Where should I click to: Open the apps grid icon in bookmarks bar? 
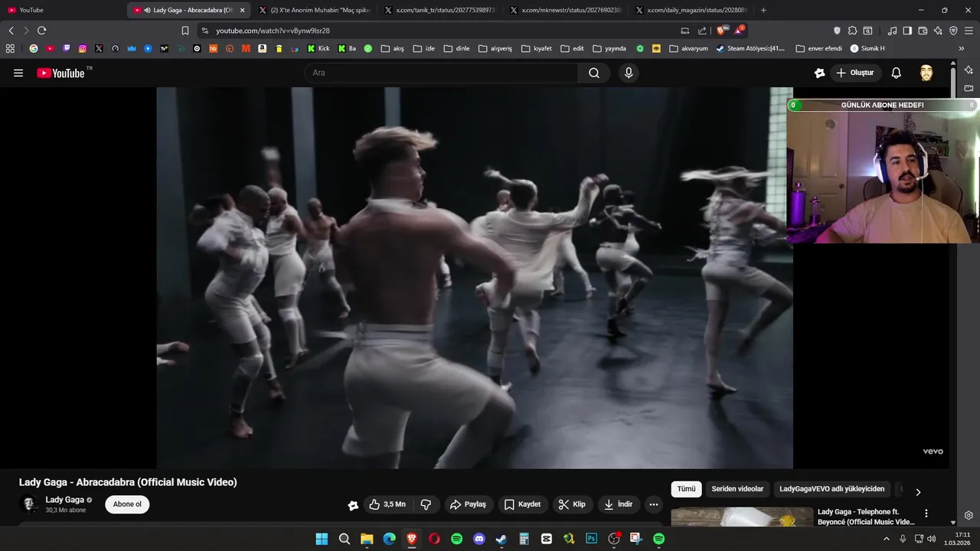(10, 48)
